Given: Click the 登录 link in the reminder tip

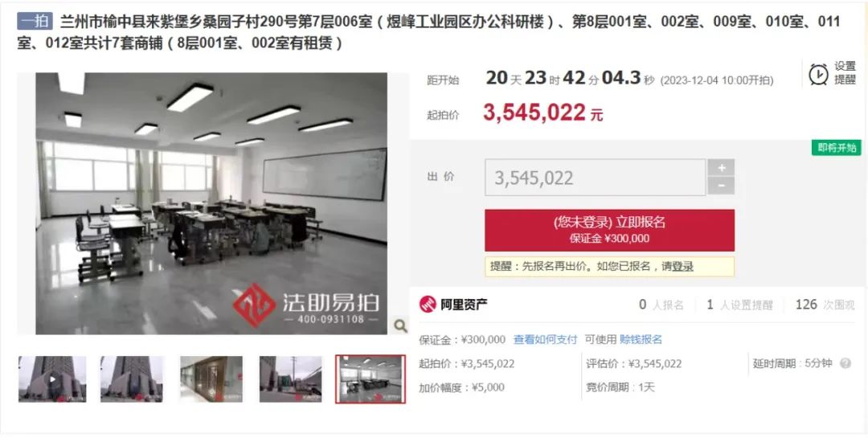Looking at the screenshot, I should tap(682, 266).
